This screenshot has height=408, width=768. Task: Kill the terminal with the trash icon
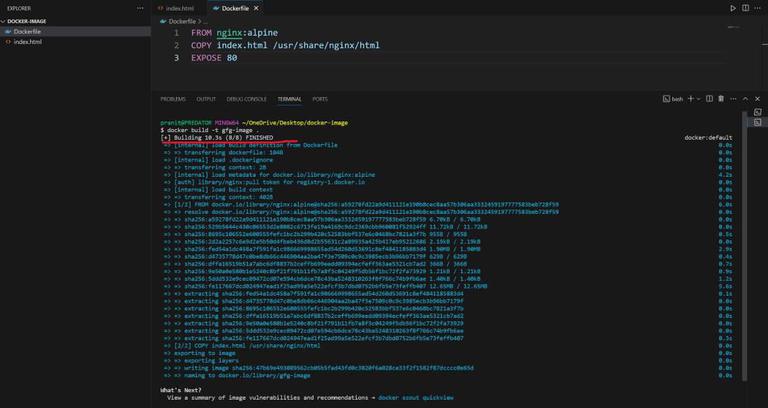(721, 99)
